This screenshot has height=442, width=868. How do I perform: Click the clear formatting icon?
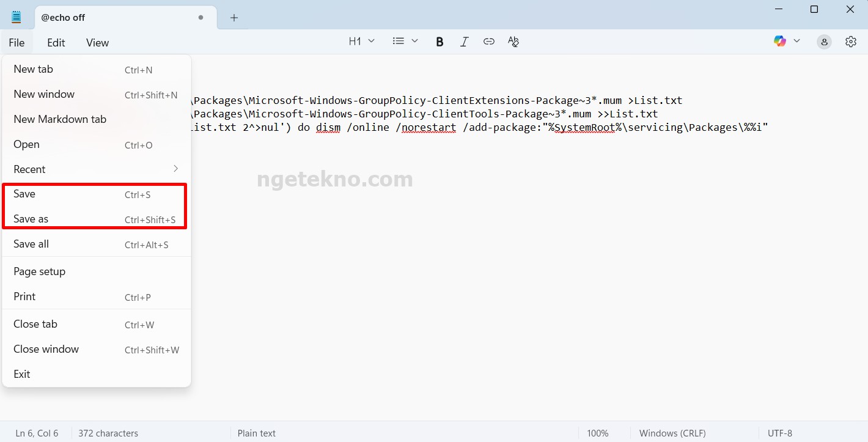click(513, 42)
